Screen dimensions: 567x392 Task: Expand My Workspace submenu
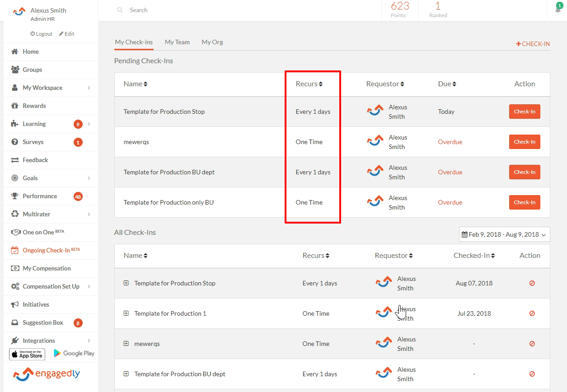[x=89, y=88]
